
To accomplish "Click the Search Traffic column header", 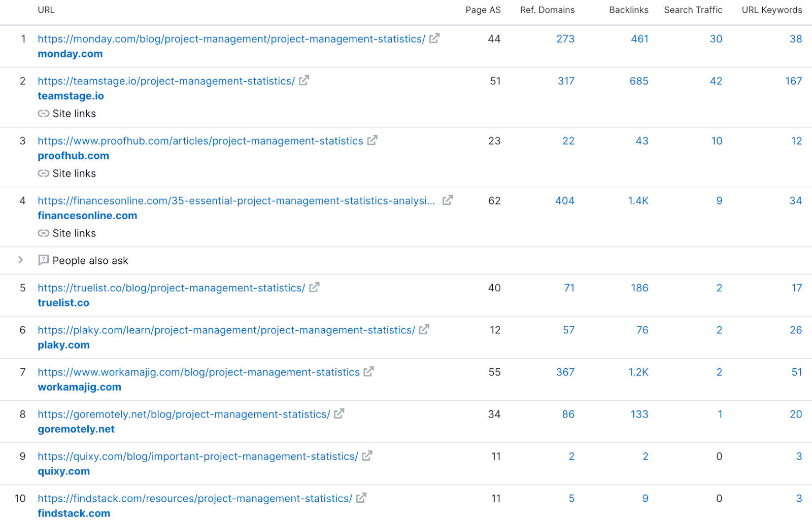I will tap(693, 10).
